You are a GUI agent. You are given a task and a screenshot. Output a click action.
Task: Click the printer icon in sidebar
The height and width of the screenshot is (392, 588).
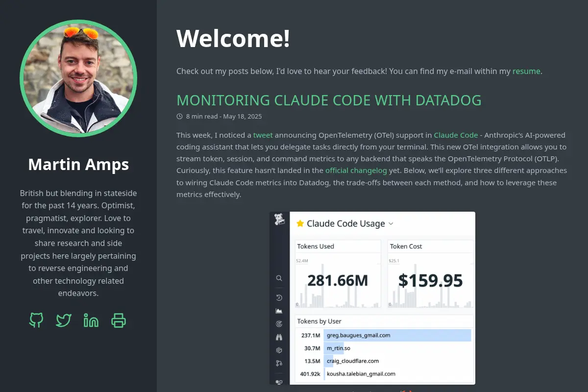tap(119, 320)
